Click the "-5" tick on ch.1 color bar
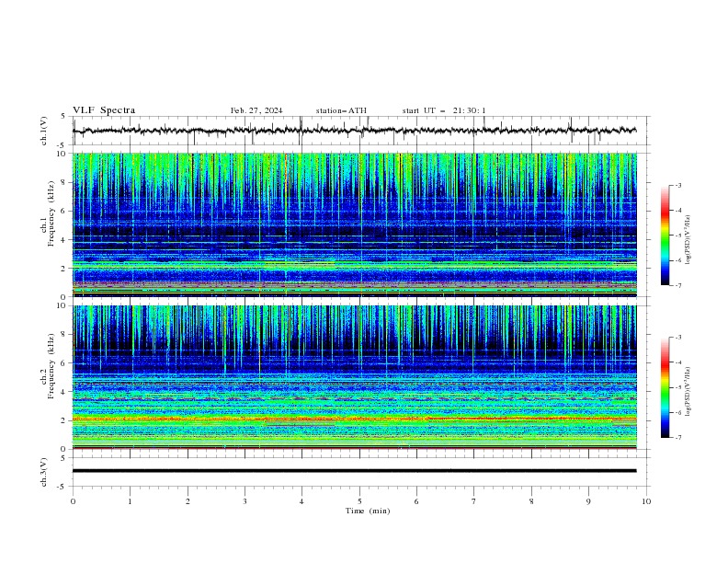 tap(678, 236)
